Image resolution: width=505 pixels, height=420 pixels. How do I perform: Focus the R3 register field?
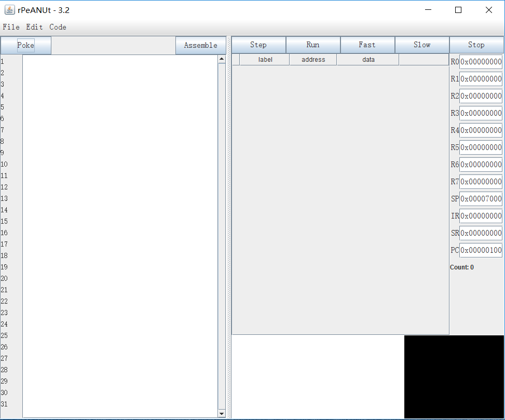point(481,113)
